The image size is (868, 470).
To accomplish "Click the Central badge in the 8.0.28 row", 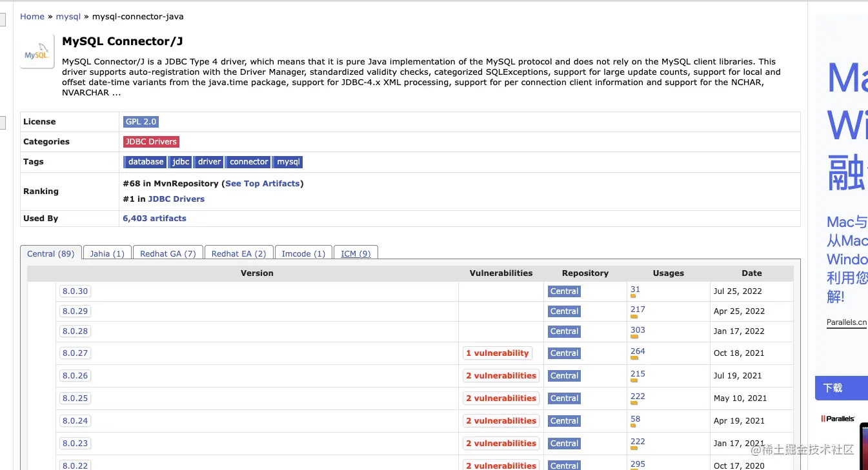I will click(565, 331).
